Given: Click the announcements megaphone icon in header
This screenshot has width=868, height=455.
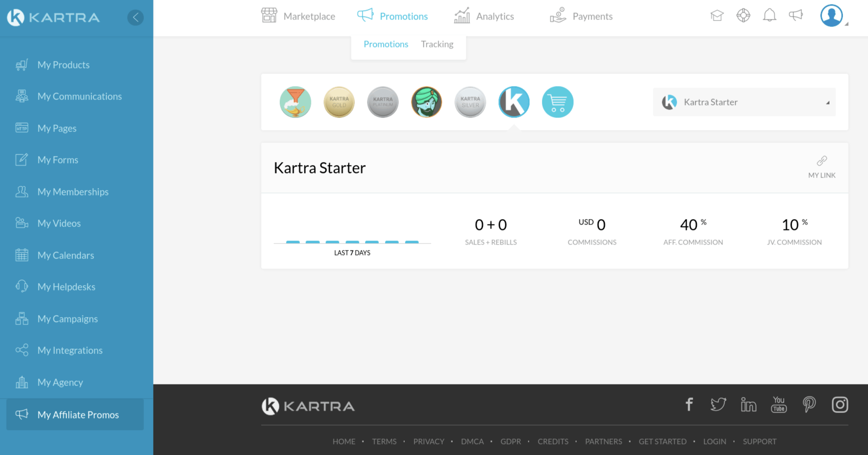Looking at the screenshot, I should (796, 15).
